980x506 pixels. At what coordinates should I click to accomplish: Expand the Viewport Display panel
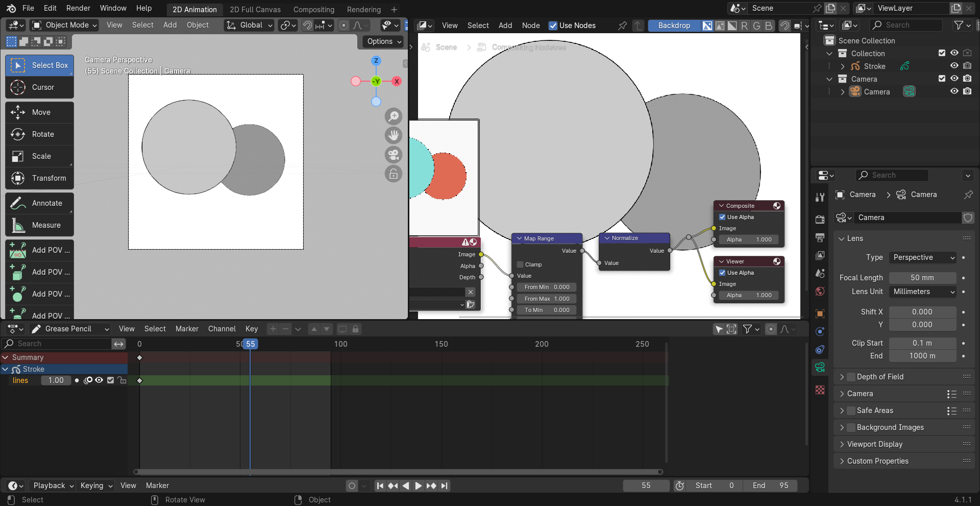click(x=874, y=444)
